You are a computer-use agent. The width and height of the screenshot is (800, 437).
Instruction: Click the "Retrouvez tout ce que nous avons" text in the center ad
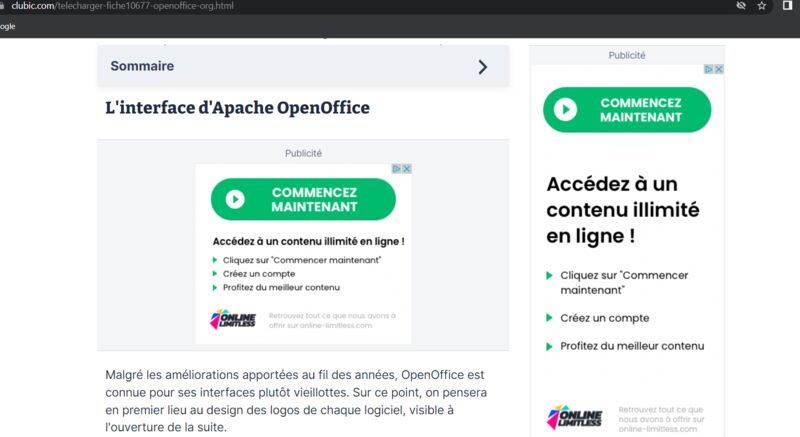[x=332, y=321]
